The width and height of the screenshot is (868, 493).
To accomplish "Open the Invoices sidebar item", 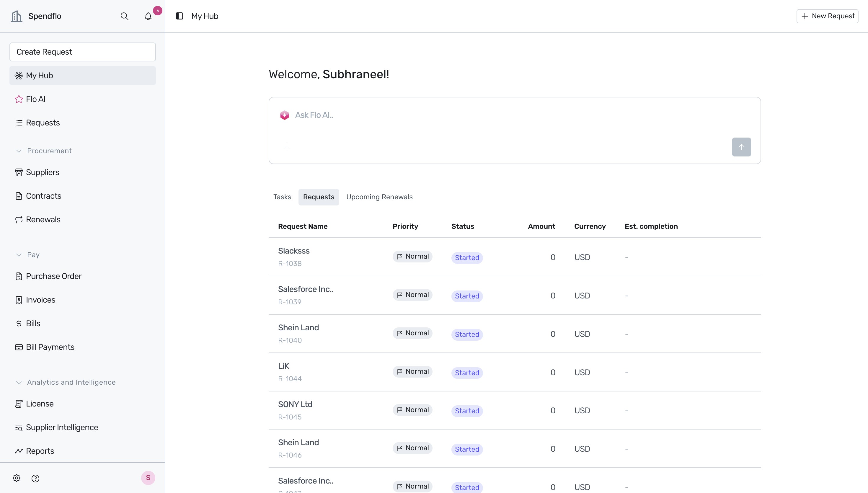I will point(83,300).
